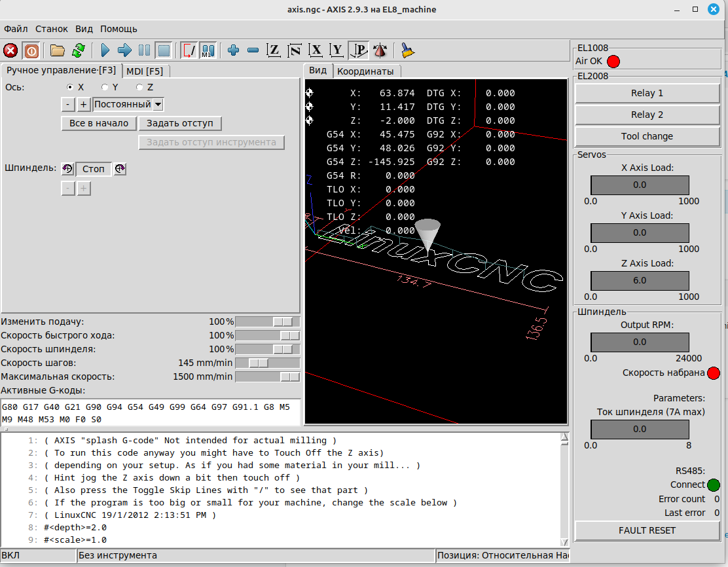Open the Ручное управление [F3] tab
This screenshot has width=728, height=567.
62,70
